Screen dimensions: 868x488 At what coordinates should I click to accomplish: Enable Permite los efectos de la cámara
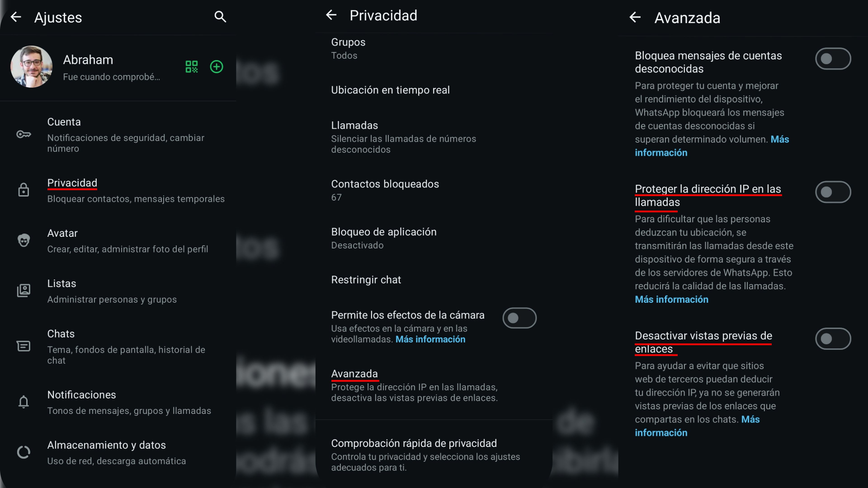pos(519,318)
